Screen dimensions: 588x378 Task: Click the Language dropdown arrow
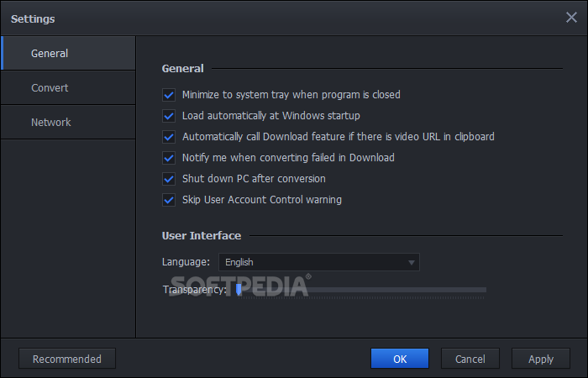[412, 262]
